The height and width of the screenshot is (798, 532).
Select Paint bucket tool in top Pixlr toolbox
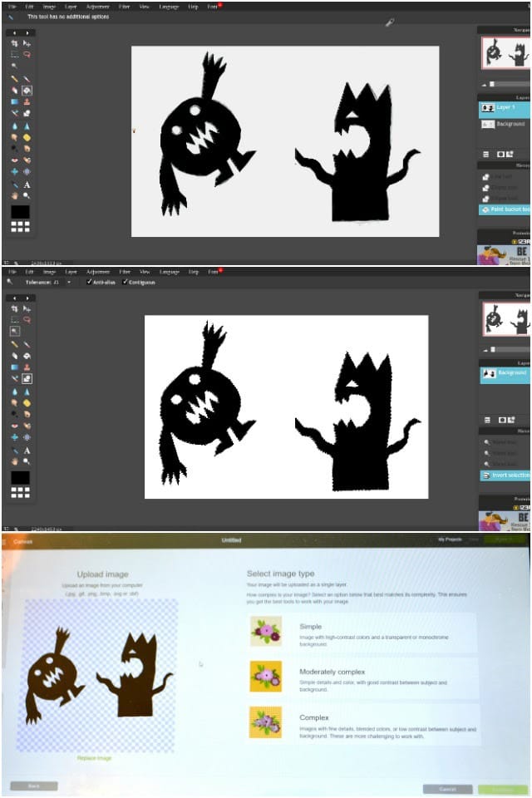point(27,91)
